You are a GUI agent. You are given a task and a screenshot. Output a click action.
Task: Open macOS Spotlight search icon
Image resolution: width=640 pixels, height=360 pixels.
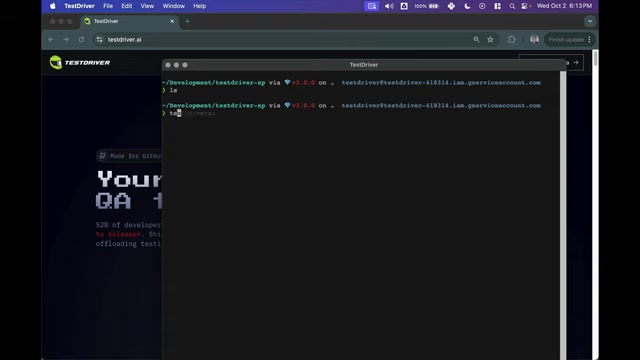point(512,6)
